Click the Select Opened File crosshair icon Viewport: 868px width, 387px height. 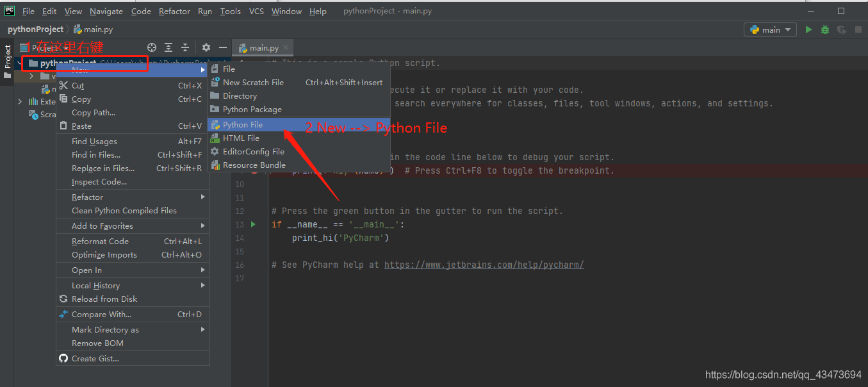pos(152,47)
